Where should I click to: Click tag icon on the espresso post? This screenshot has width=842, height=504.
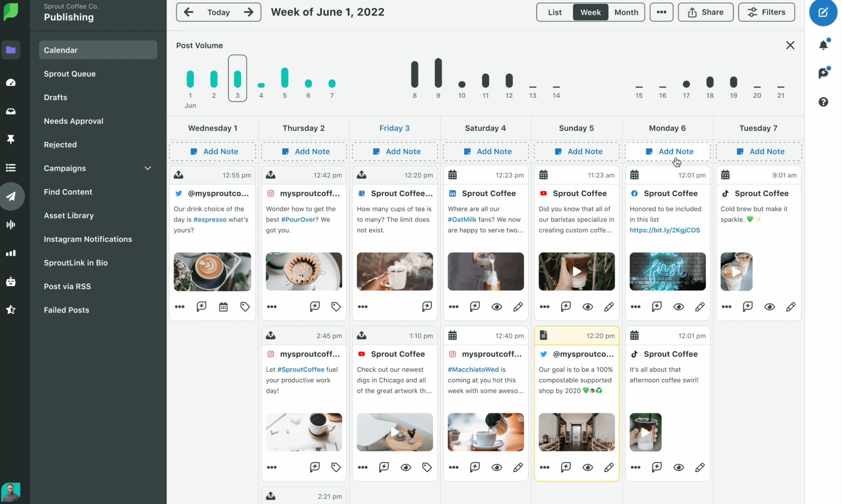click(x=245, y=307)
